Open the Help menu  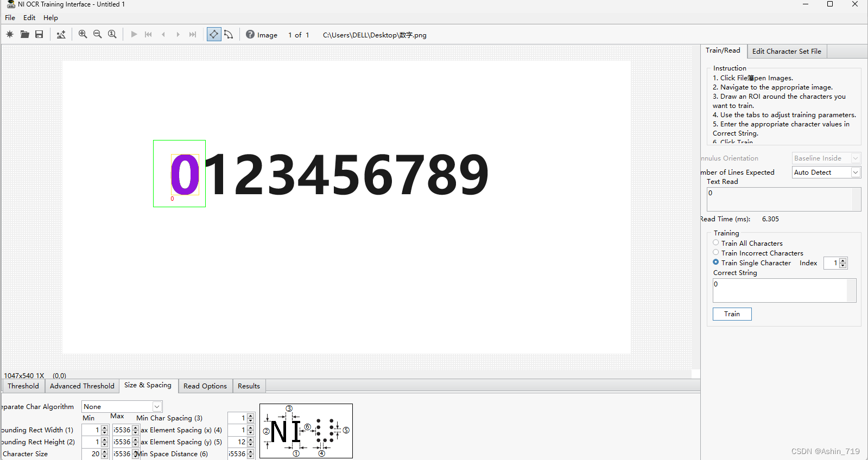[x=50, y=17]
